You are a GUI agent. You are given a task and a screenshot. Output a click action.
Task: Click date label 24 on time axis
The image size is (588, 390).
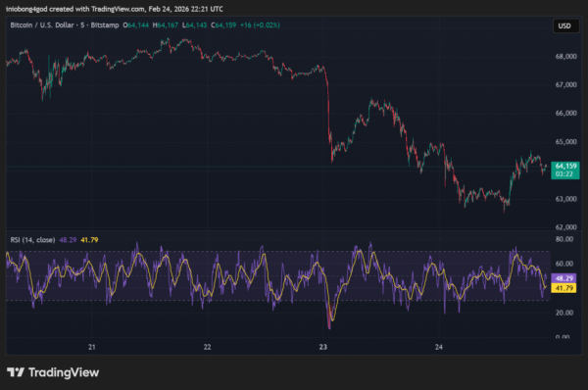click(x=439, y=347)
